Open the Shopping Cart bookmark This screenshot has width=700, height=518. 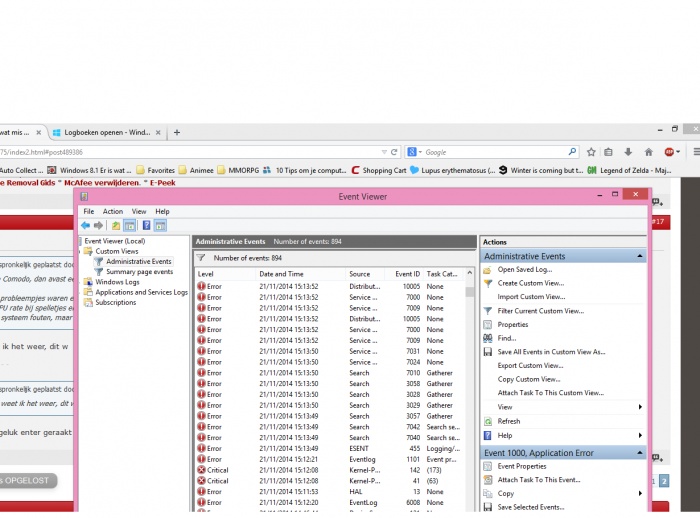coord(379,170)
